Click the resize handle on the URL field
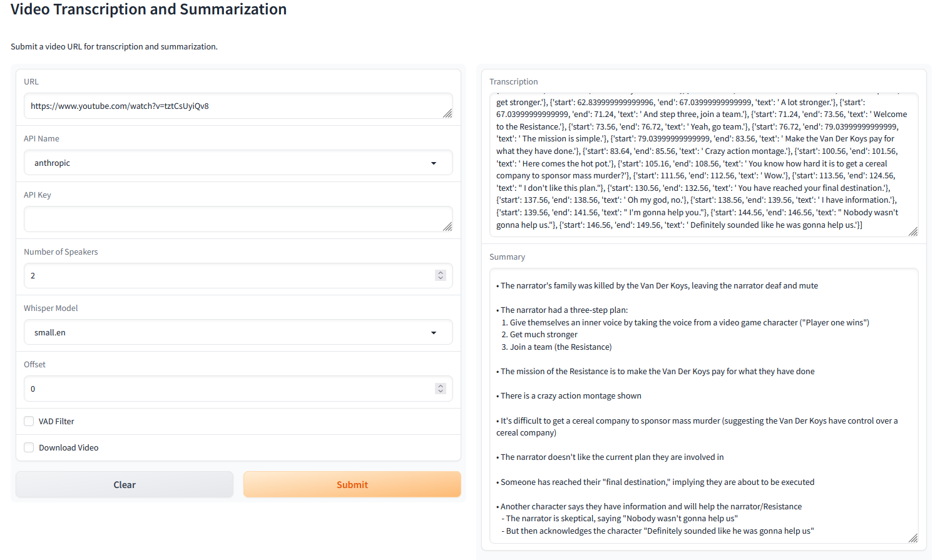Screen dimensions: 940x560 (x=448, y=114)
